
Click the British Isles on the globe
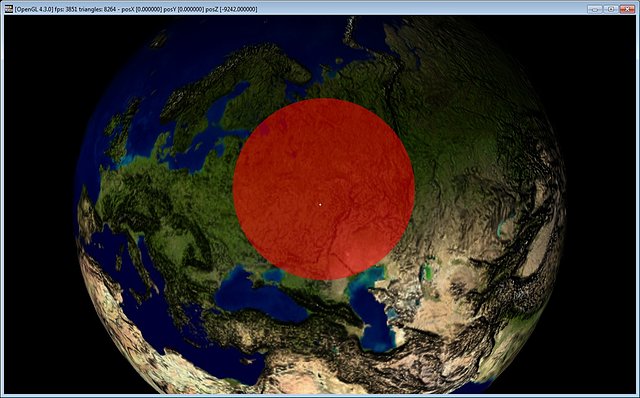pos(122,130)
